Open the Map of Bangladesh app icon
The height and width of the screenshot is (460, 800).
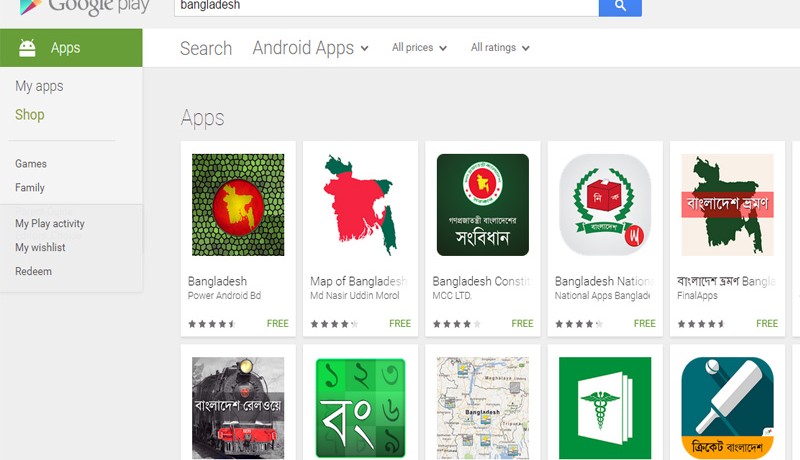[x=360, y=205]
